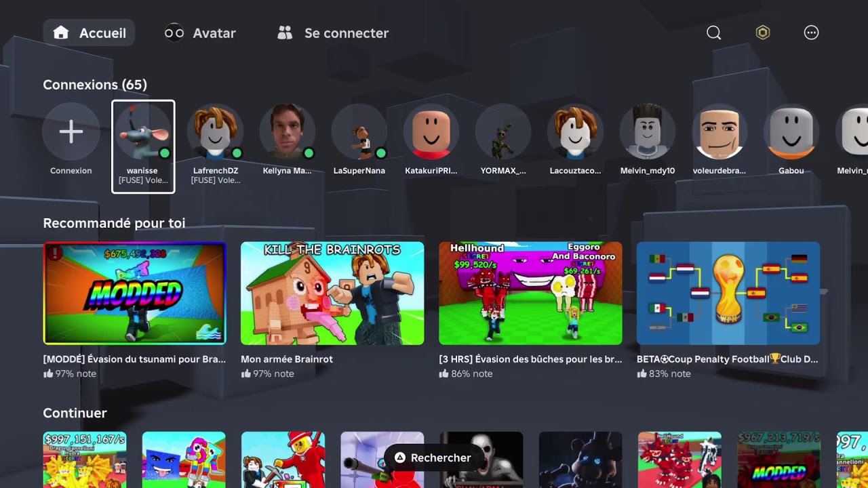Open Melvin_mdy10's avatar
Screen dimensions: 868x488
coord(648,131)
